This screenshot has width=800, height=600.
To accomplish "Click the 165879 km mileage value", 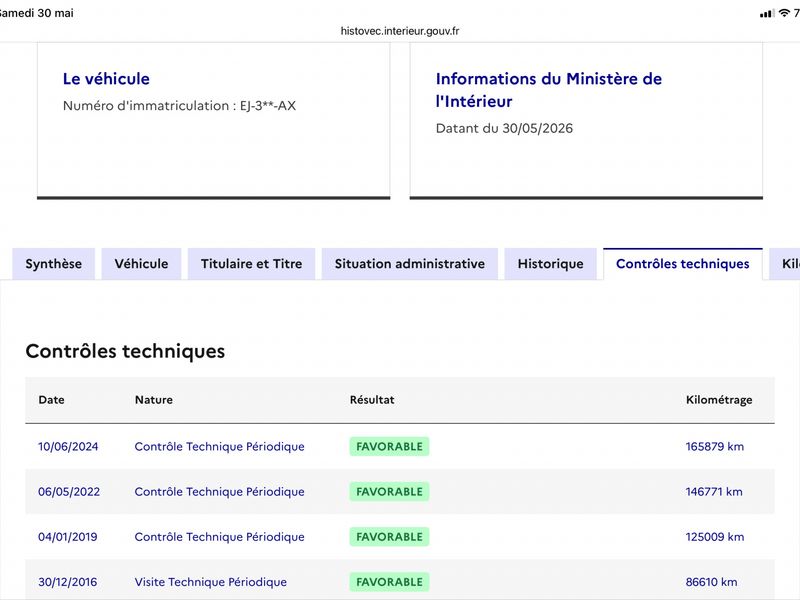I will [x=715, y=446].
